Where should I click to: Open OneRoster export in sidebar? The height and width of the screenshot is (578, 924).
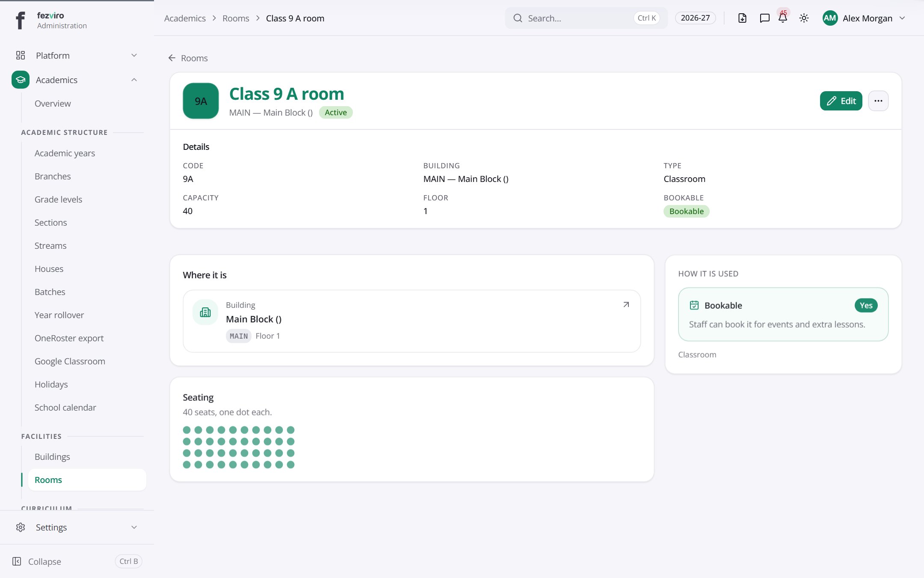[69, 338]
